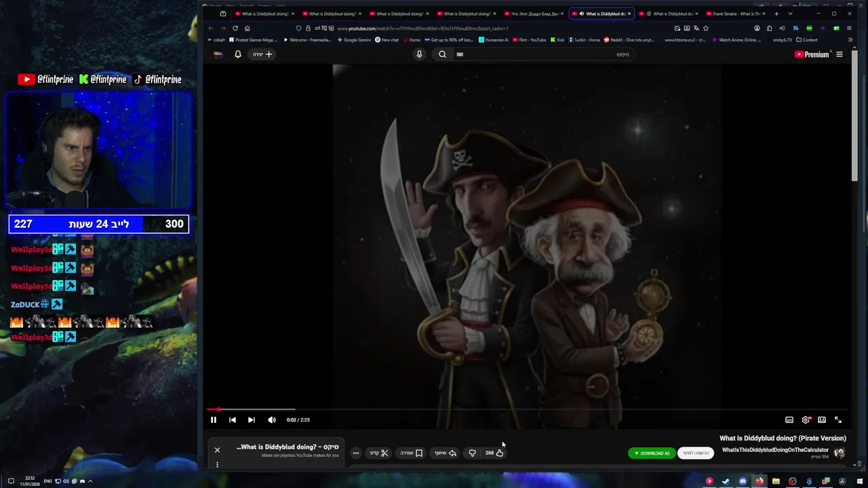
Task: Toggle subtitles in the player
Action: [x=789, y=420]
